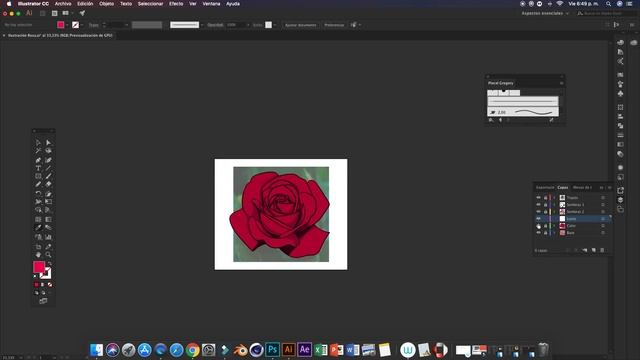
Task: Open the fill color dropdown in control bar
Action: [67, 25]
